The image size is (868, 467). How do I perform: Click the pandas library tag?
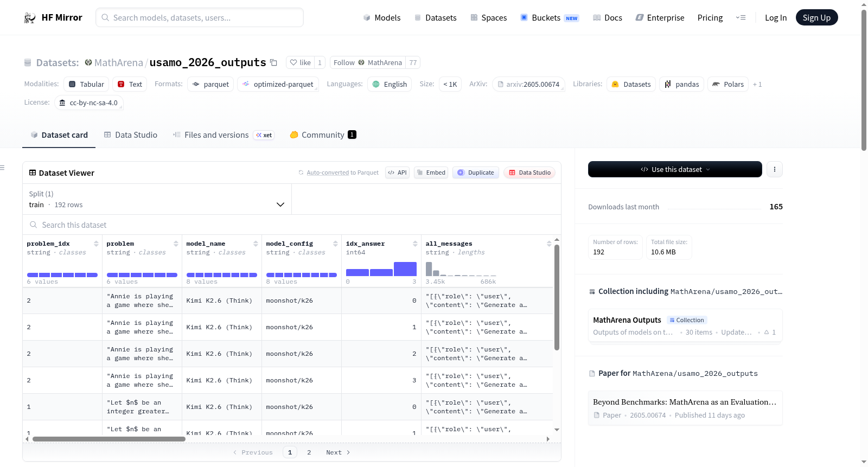pyautogui.click(x=682, y=84)
